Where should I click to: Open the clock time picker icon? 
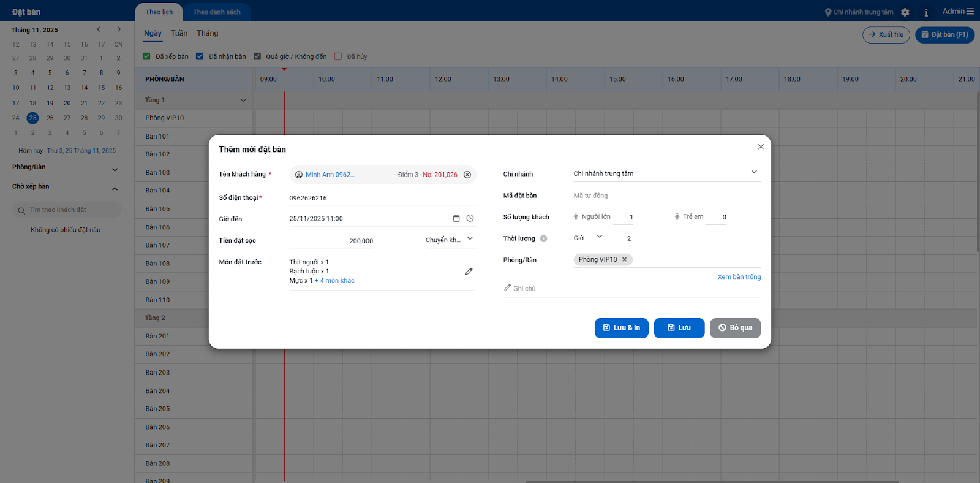470,218
